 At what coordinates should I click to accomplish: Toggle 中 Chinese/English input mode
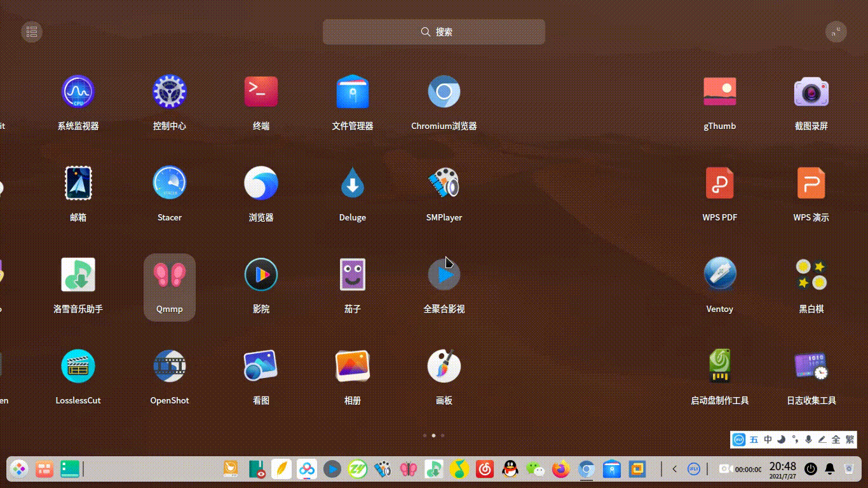(768, 439)
